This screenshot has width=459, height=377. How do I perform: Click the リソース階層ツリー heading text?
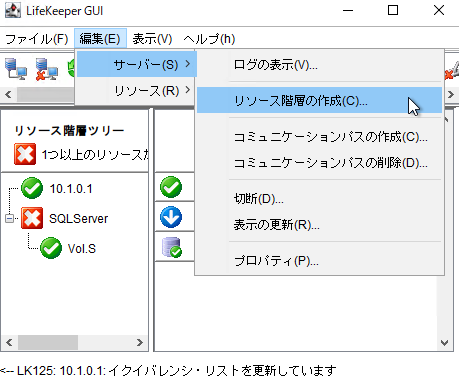69,130
